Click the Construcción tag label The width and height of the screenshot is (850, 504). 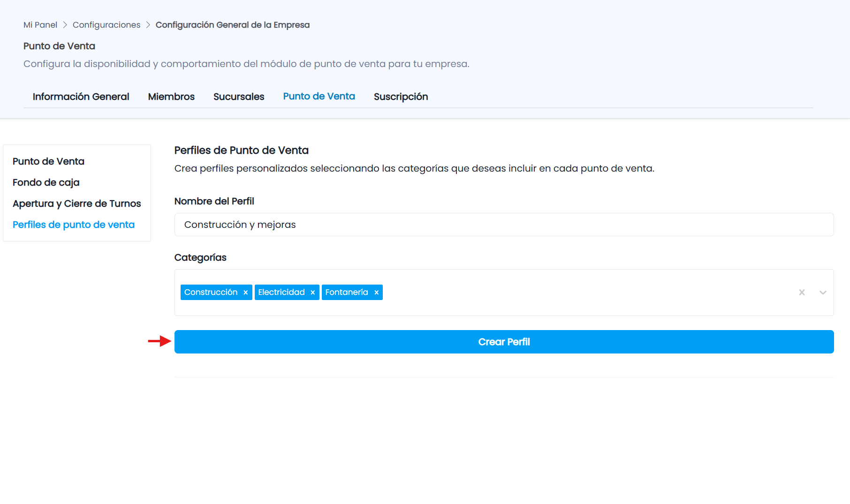tap(211, 293)
